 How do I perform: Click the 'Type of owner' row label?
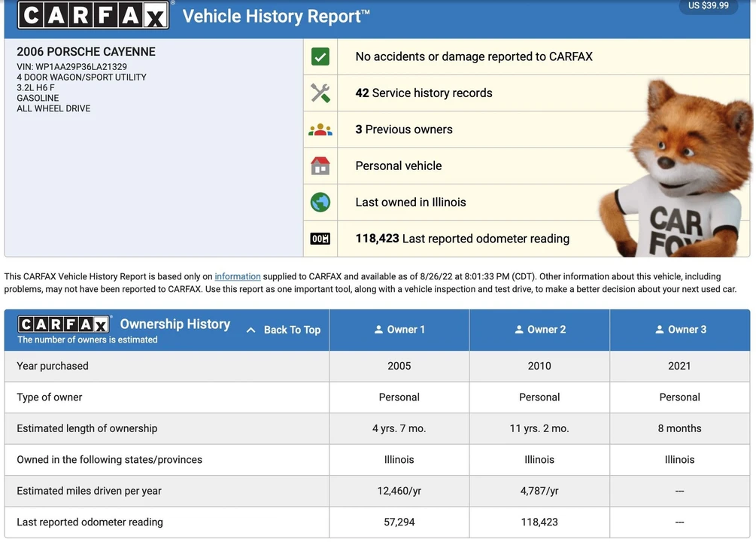tap(49, 397)
